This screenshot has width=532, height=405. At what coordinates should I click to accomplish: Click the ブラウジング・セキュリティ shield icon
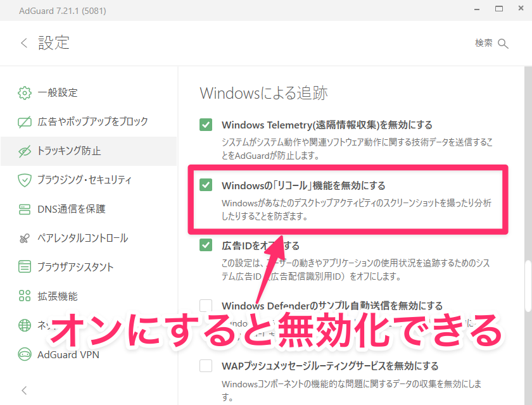(25, 180)
